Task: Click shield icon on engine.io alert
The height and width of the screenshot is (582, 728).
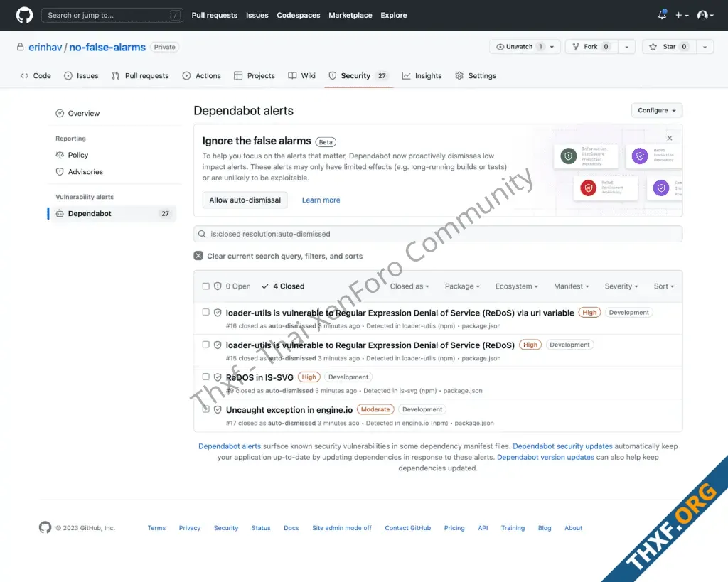Action: click(218, 409)
